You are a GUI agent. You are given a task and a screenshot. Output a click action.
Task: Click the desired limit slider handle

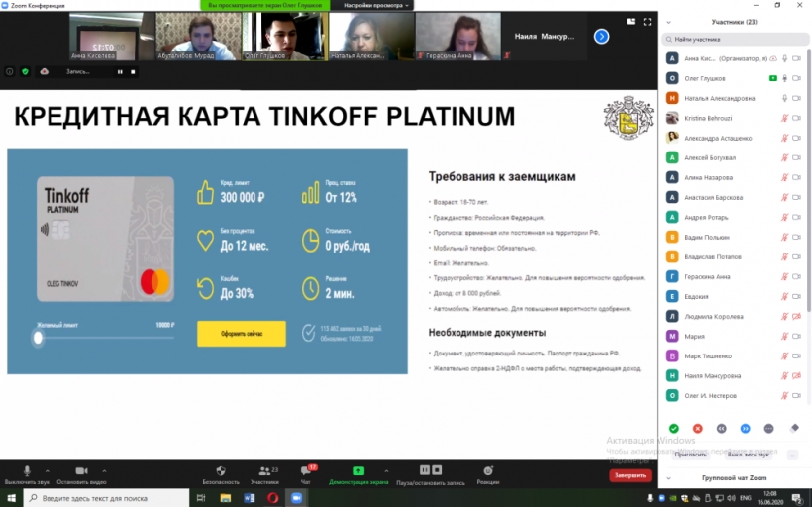38,338
